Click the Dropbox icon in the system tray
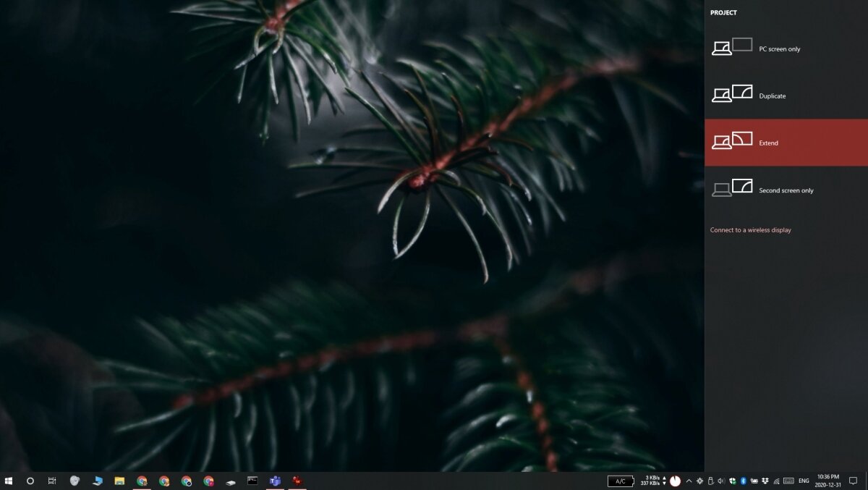The height and width of the screenshot is (490, 868). tap(765, 481)
